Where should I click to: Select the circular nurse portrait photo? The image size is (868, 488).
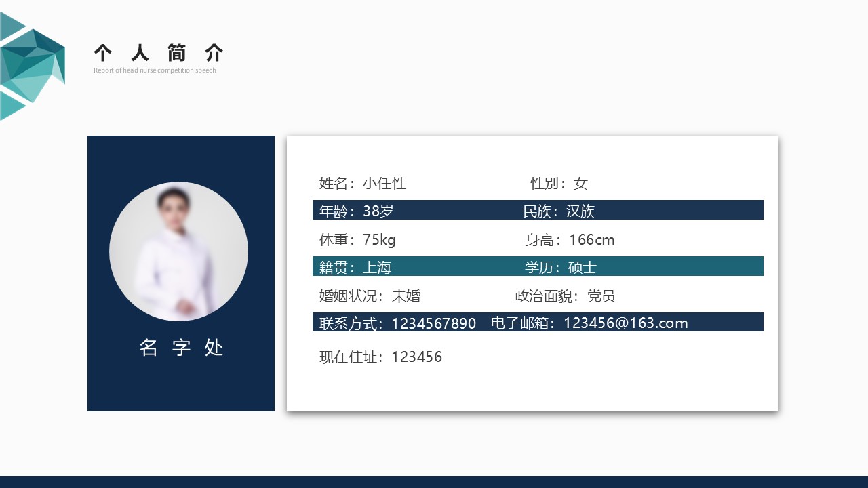point(178,251)
